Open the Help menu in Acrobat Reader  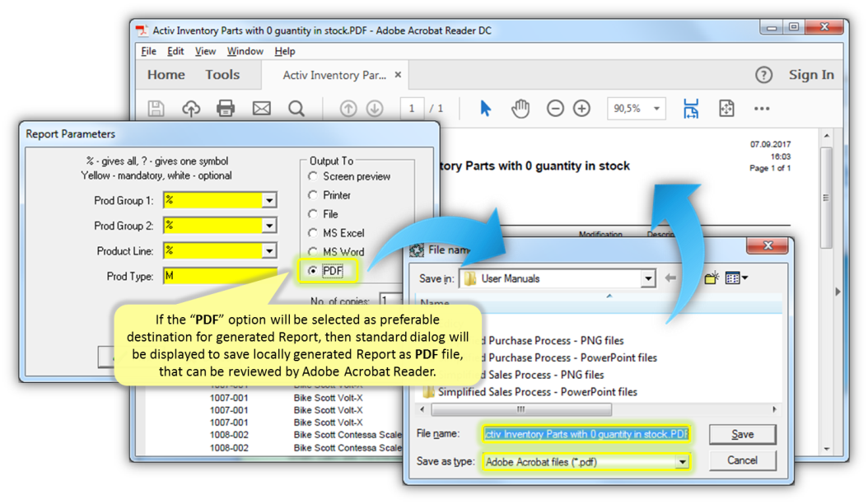pos(285,52)
